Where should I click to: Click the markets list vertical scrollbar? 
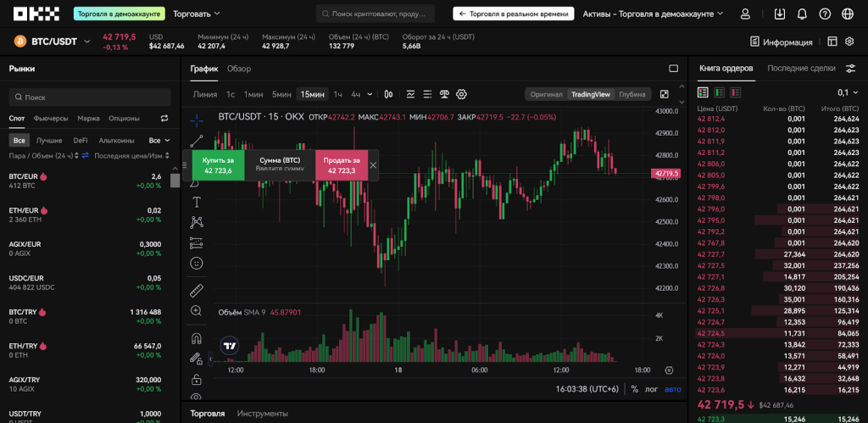(175, 180)
